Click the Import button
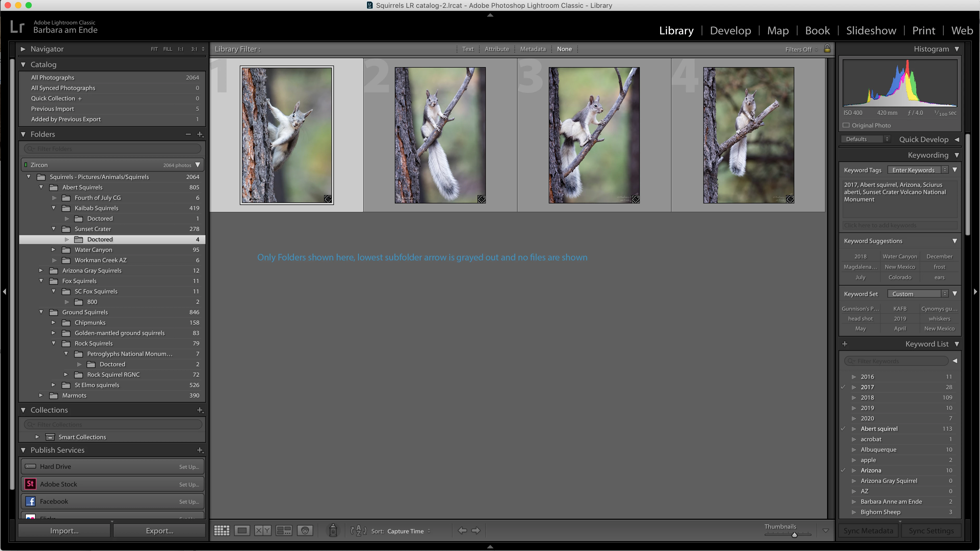 tap(64, 530)
